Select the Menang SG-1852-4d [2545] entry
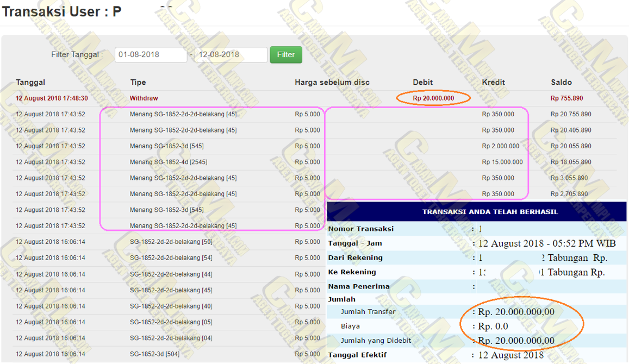The height and width of the screenshot is (364, 629). (x=168, y=162)
